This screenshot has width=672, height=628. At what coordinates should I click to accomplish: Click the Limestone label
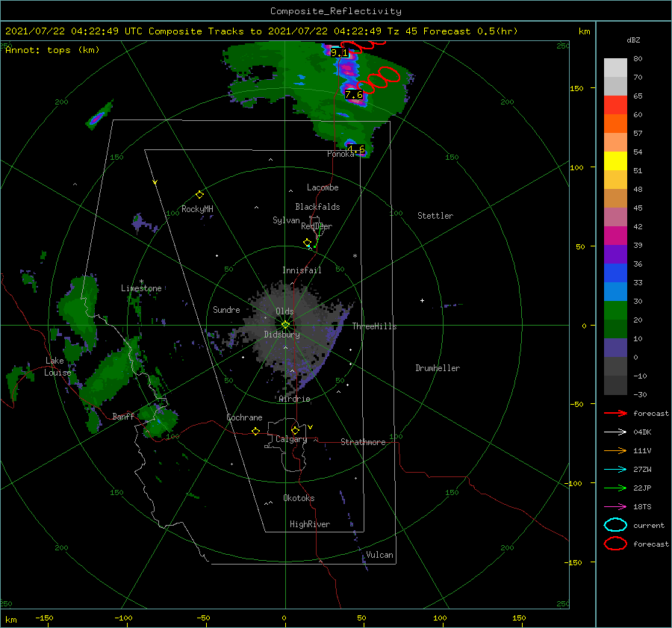click(x=141, y=288)
